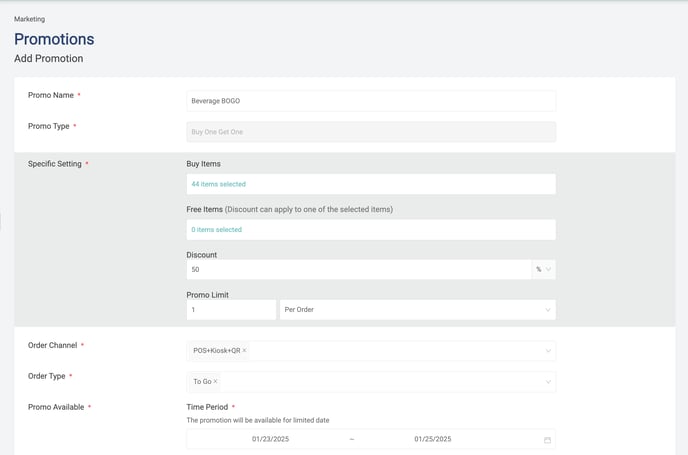Click the POS+Kiosk+QR tag label
The width and height of the screenshot is (688, 455).
216,351
